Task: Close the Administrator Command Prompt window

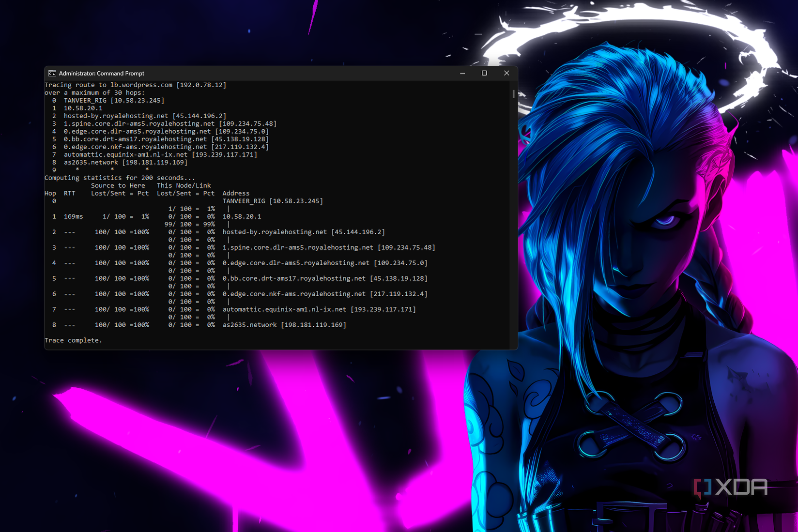Action: (506, 73)
